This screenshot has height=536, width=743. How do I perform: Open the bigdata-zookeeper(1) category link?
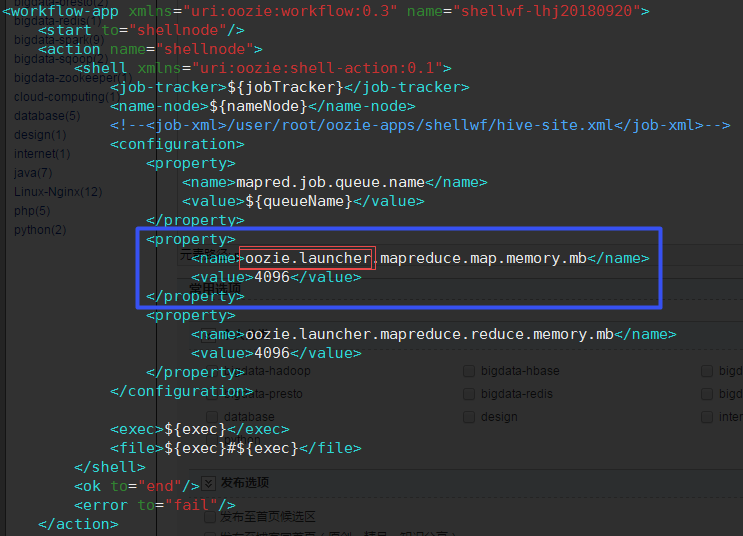(72, 78)
